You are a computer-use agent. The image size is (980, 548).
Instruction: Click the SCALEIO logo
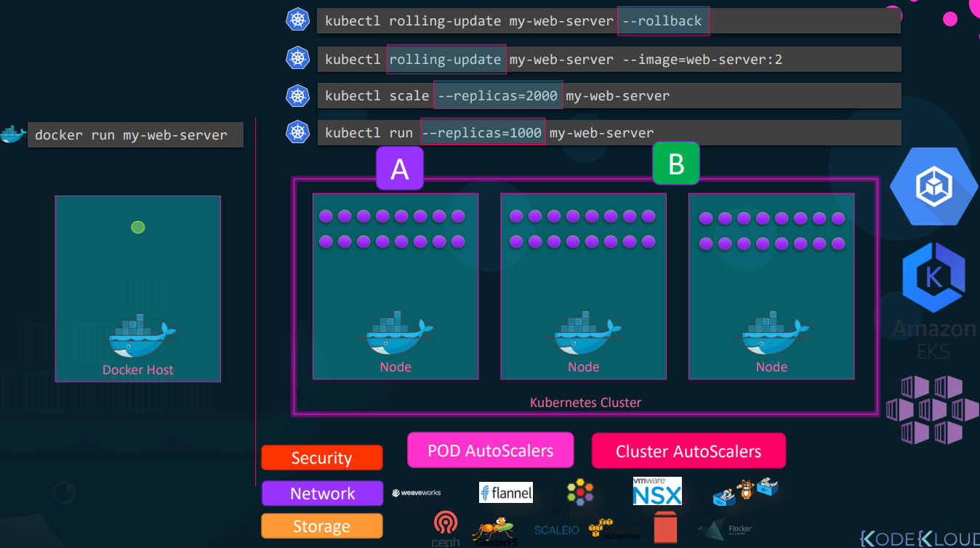557,530
